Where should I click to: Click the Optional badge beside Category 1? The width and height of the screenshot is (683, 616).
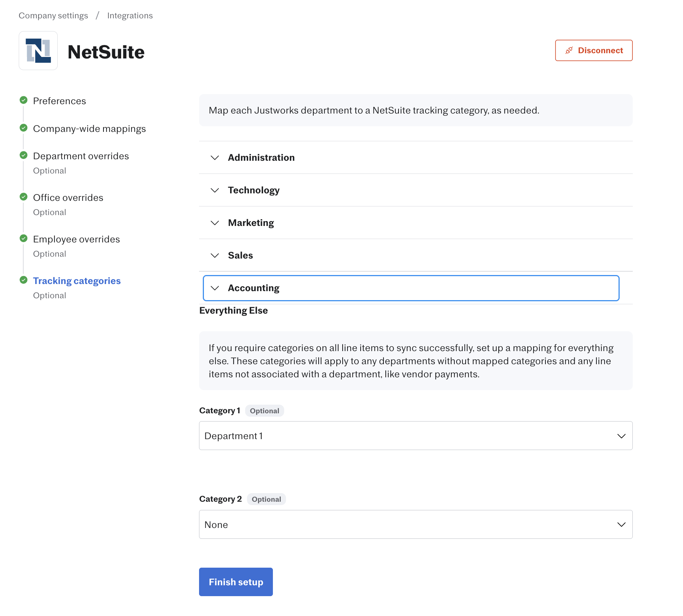click(265, 411)
